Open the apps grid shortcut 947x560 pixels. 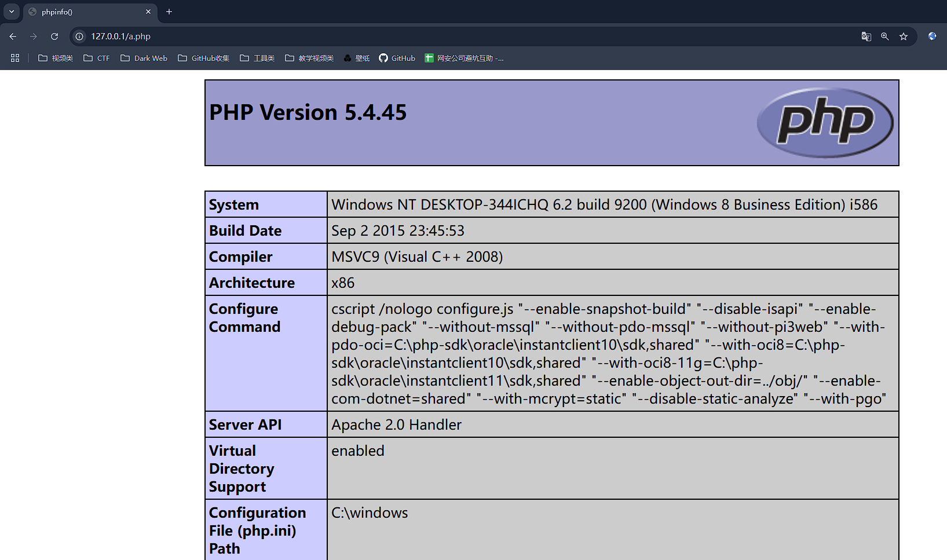(x=15, y=58)
